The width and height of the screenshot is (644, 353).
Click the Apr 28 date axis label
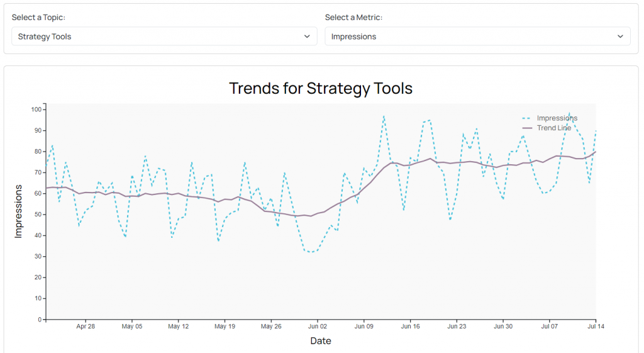[86, 327]
